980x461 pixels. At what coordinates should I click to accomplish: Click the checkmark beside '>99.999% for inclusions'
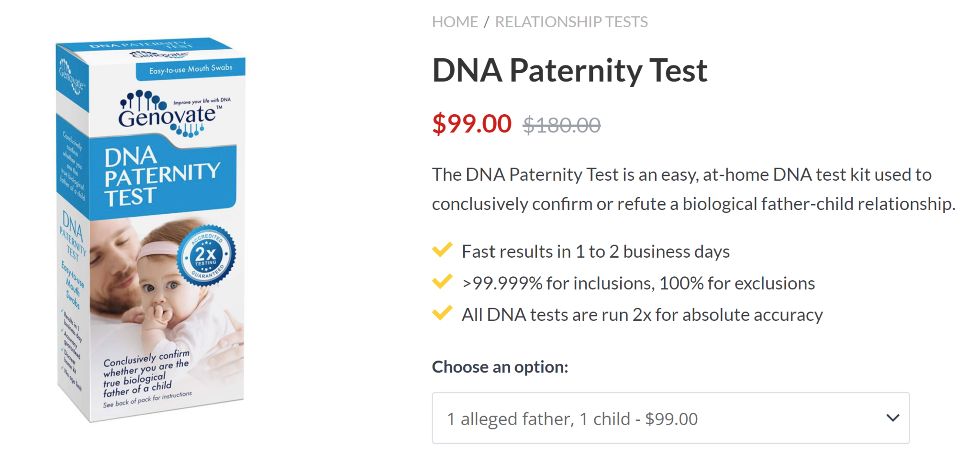442,282
